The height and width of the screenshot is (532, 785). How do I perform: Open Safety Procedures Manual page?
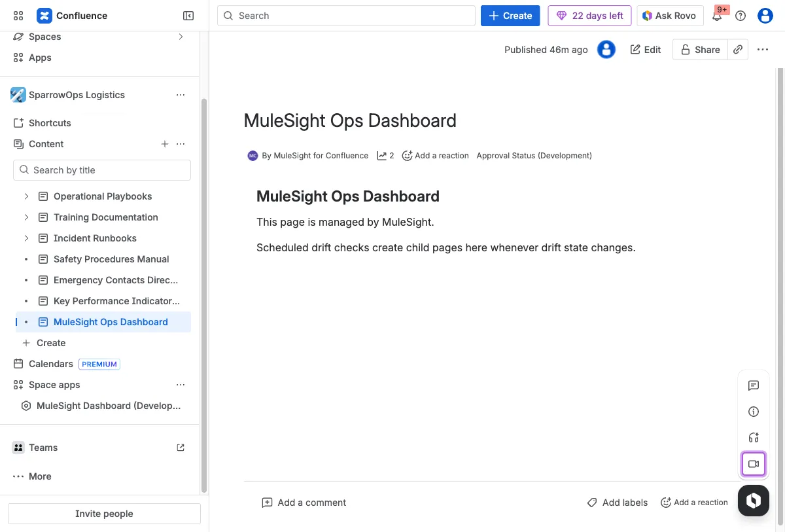[111, 259]
